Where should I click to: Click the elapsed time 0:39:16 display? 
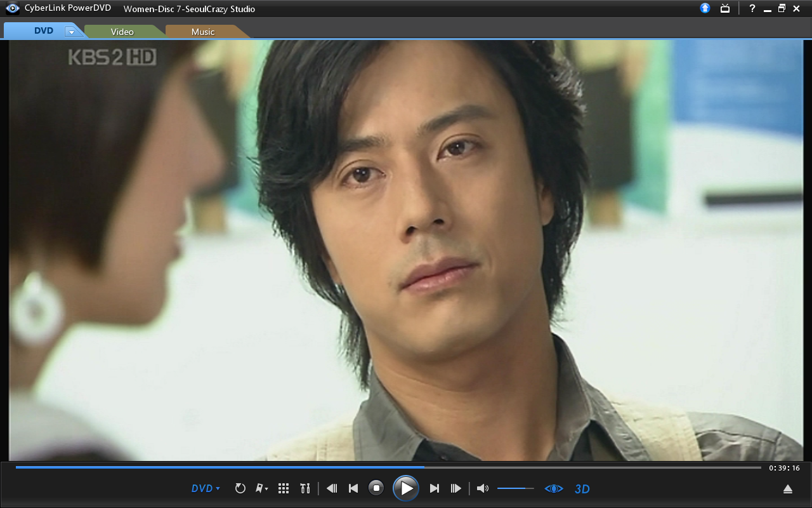pos(784,468)
